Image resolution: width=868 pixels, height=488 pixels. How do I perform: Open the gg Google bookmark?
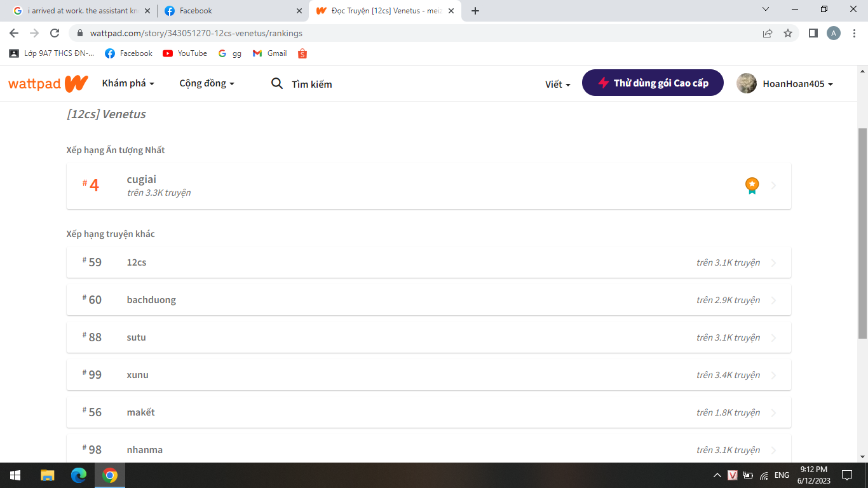coord(229,53)
